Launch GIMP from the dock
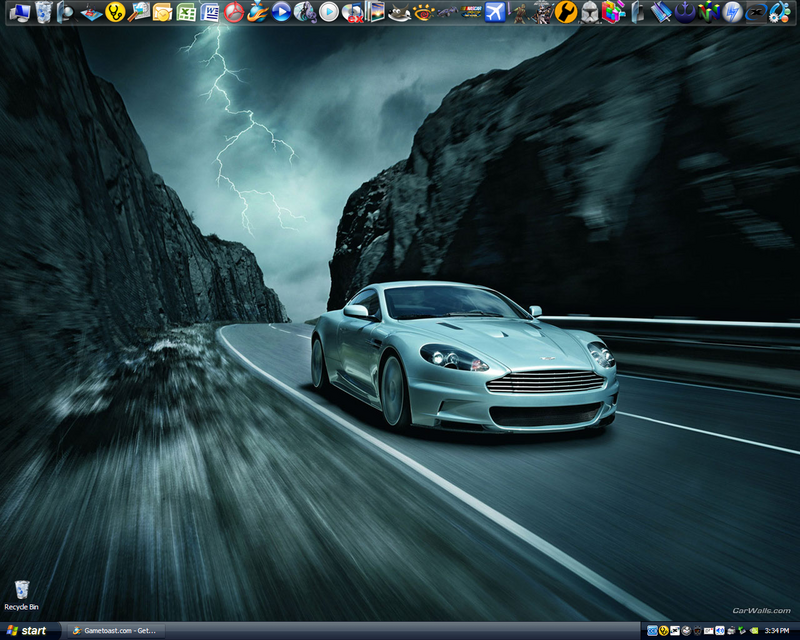Viewport: 800px width, 640px height. pyautogui.click(x=399, y=13)
